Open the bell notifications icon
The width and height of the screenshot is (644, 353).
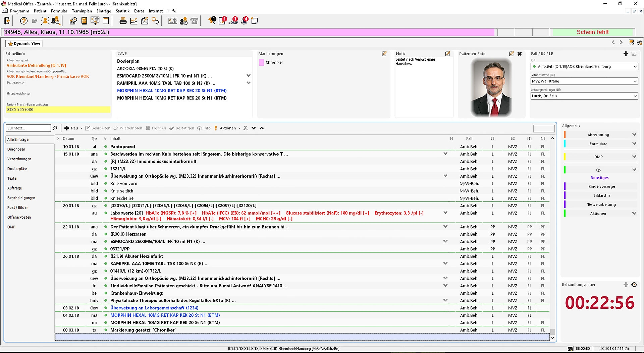pos(245,21)
